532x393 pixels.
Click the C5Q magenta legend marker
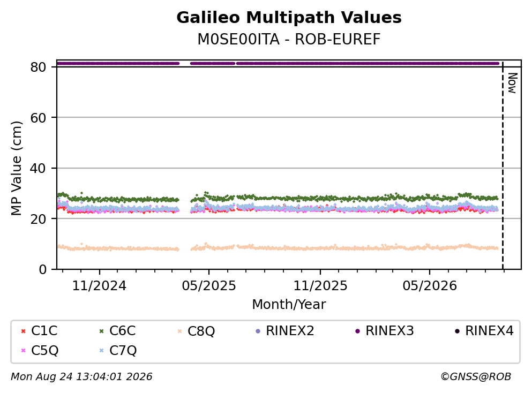[23, 351]
